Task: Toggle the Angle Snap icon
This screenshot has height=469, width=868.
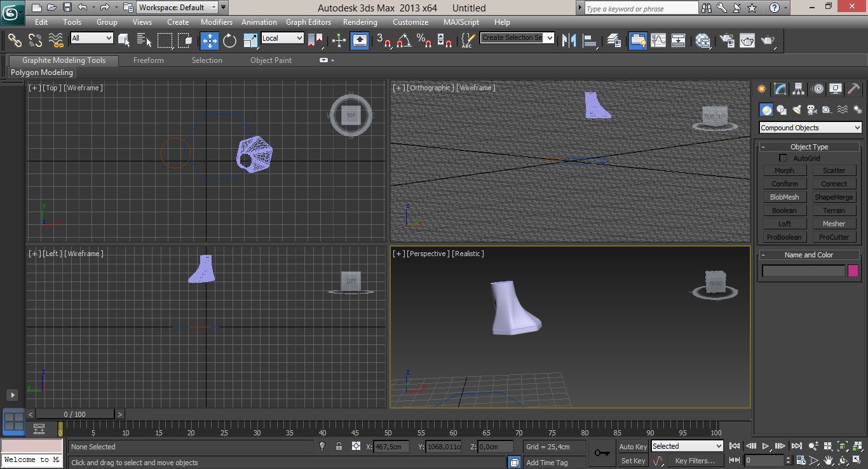Action: pos(403,40)
